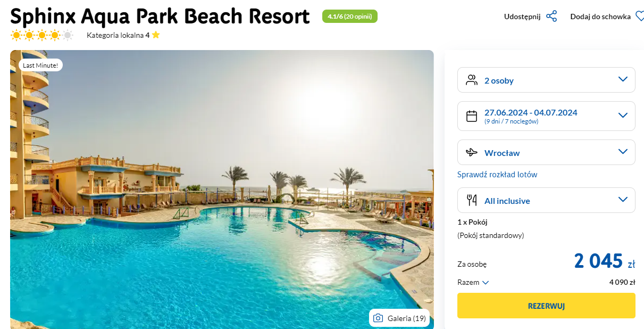Click the camera icon in the Galeria button
This screenshot has height=329, width=644.
378,318
